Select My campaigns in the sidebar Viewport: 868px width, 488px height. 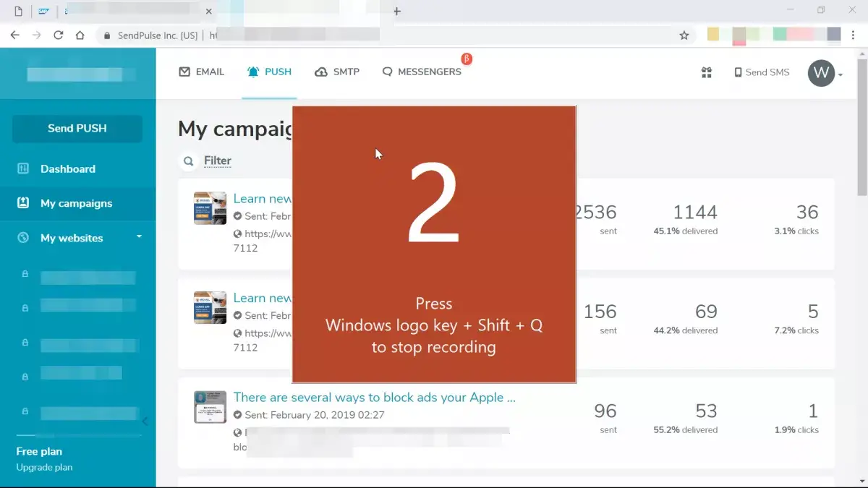click(x=77, y=203)
